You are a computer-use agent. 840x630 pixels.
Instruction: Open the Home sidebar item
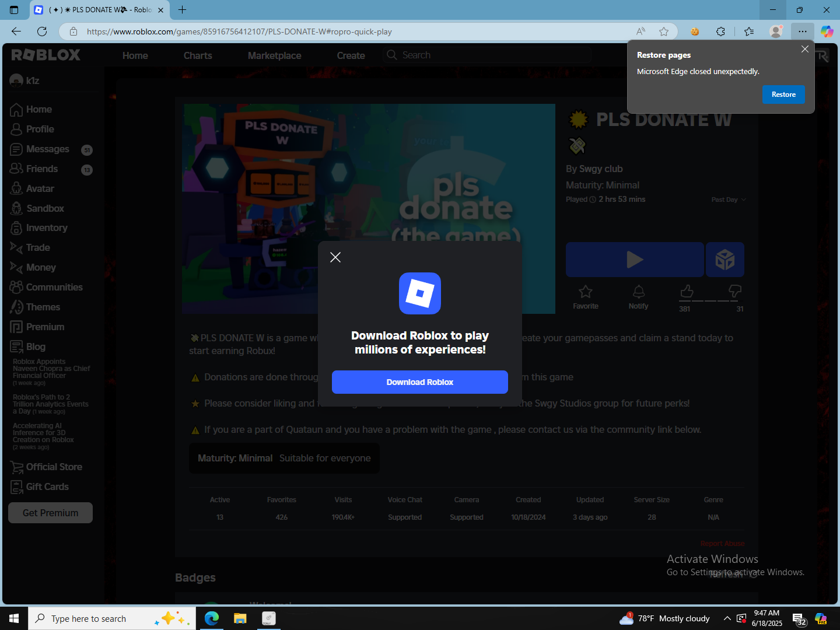coord(32,110)
